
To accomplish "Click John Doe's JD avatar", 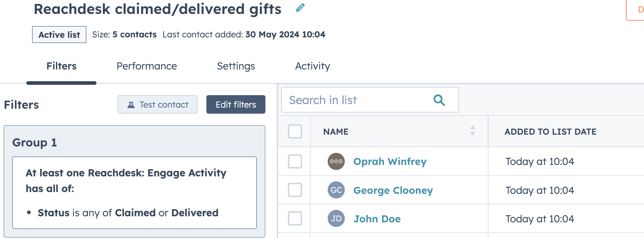I will click(336, 218).
